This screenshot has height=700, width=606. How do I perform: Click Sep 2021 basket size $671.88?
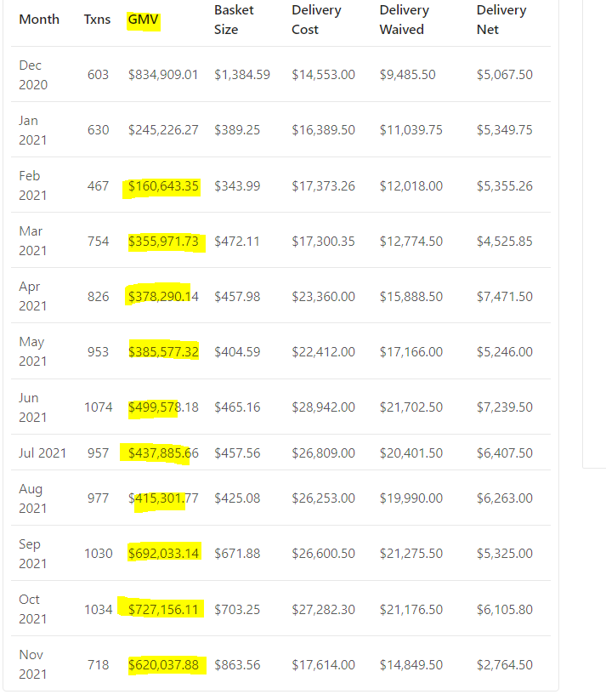(237, 554)
